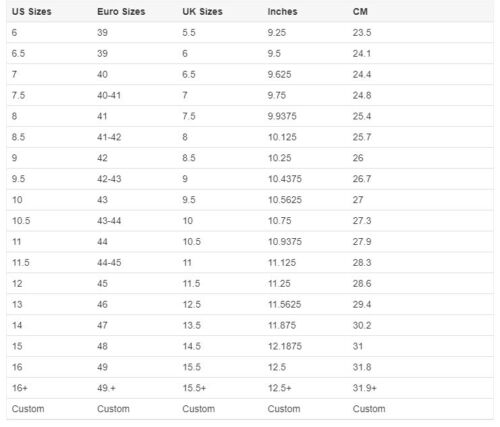Screen dimensions: 500x427
Task: Select UK size 10.5 cell
Action: [x=192, y=242]
